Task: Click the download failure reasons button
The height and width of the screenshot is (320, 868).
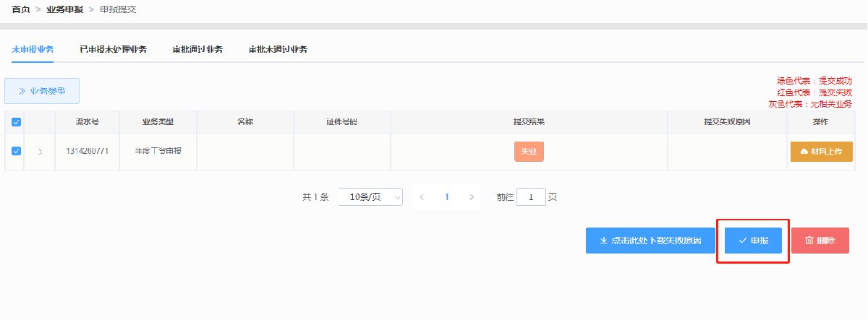Action: click(650, 240)
